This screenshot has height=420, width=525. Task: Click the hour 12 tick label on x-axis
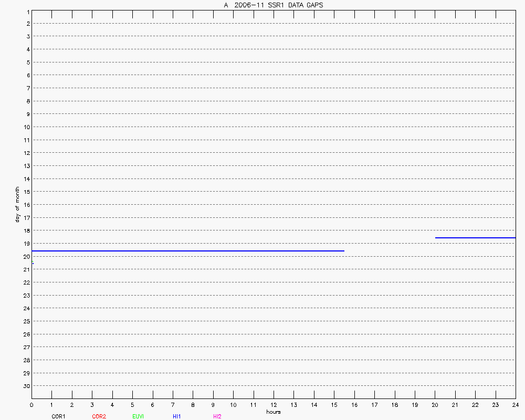tap(274, 405)
